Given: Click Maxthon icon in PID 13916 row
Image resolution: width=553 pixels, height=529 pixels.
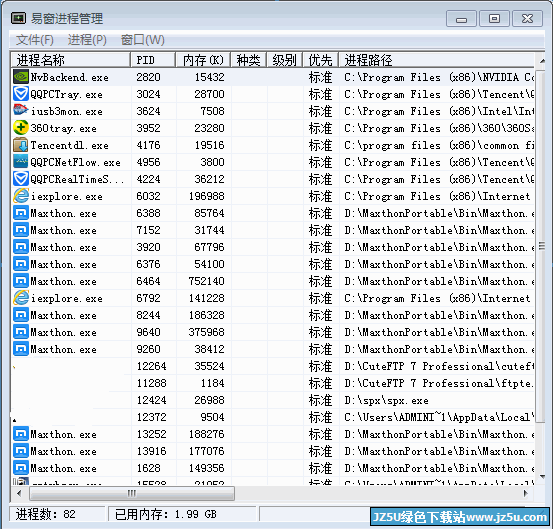Looking at the screenshot, I should pos(21,451).
